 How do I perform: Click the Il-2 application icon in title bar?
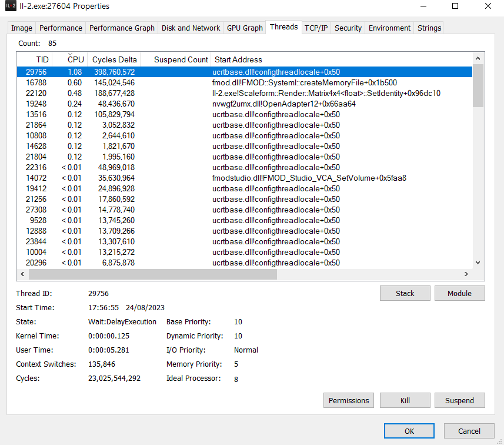11,6
